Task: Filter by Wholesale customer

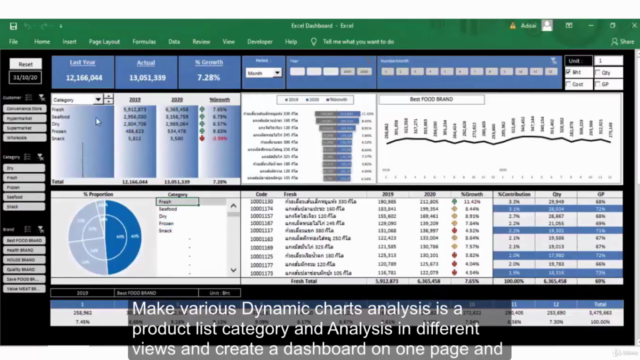Action: (x=24, y=138)
